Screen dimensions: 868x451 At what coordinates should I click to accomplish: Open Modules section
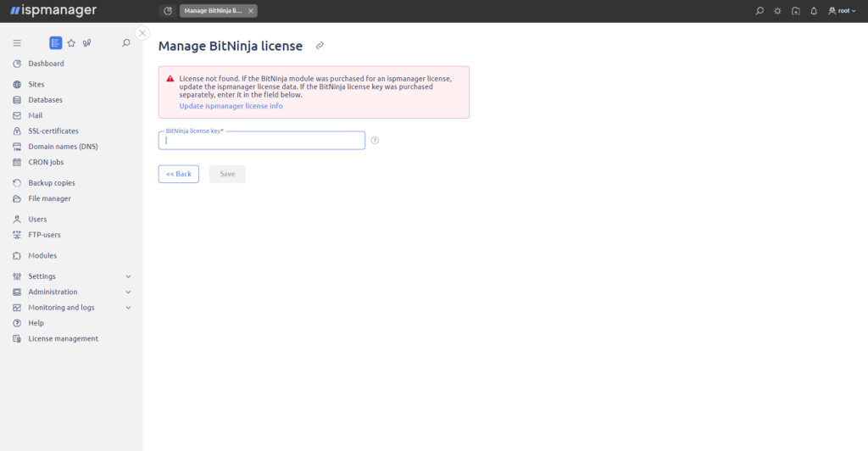pos(42,256)
